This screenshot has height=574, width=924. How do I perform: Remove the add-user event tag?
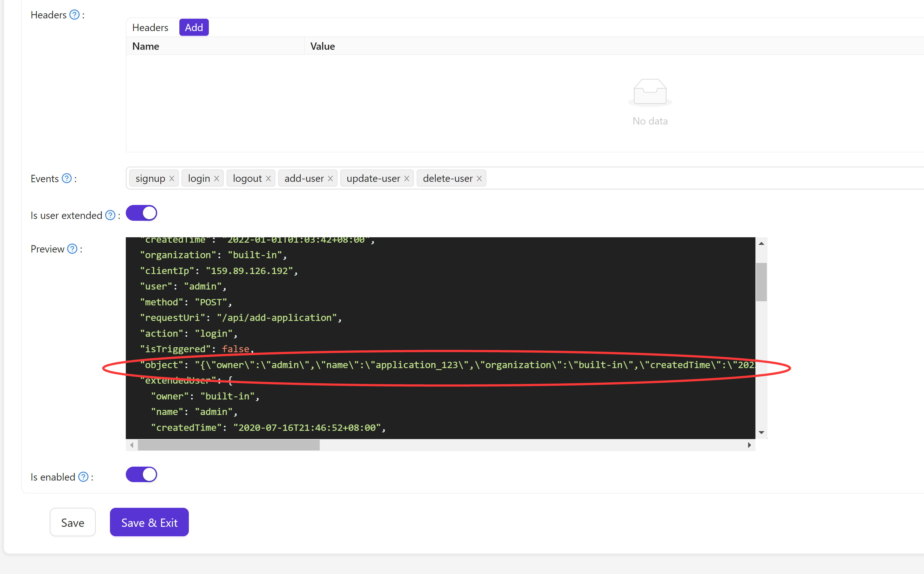(330, 178)
